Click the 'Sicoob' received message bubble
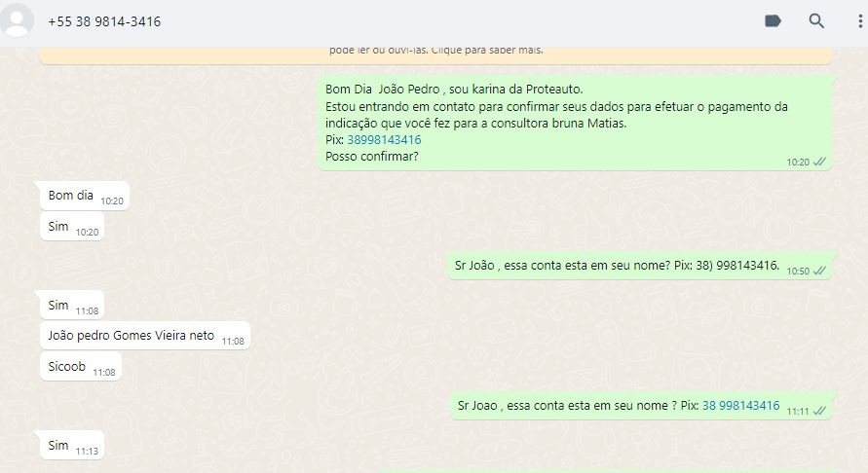The height and width of the screenshot is (473, 868). pyautogui.click(x=68, y=367)
